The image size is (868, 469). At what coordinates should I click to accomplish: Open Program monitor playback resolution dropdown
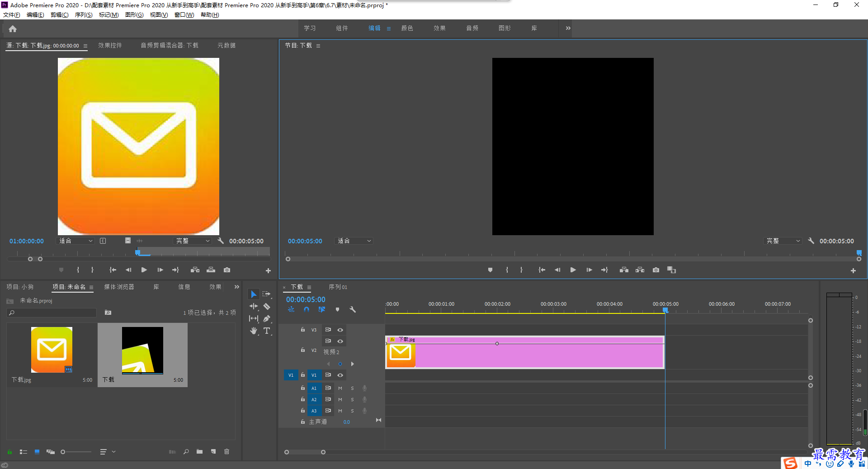[783, 241]
